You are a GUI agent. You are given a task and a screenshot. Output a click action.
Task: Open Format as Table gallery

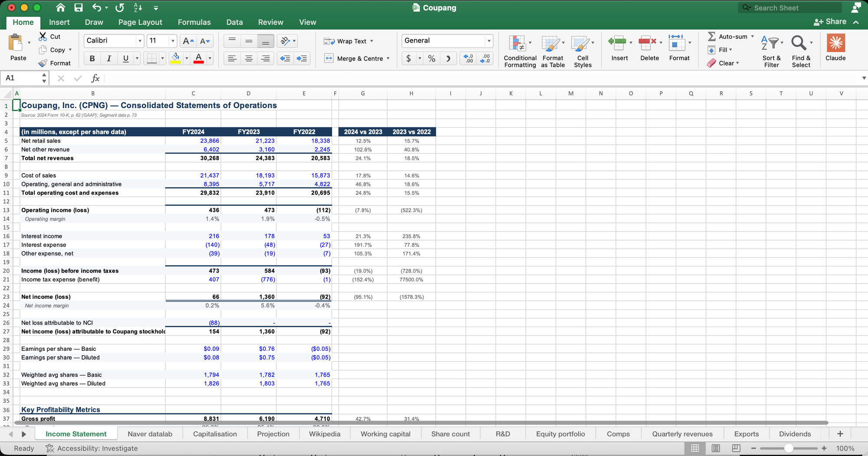(553, 51)
